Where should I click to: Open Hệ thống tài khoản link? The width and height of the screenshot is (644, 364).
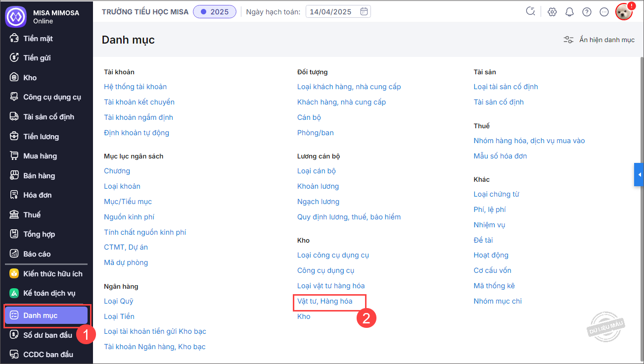136,87
